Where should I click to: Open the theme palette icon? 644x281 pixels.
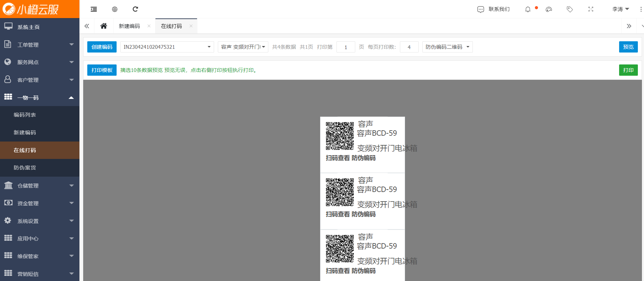pyautogui.click(x=549, y=9)
